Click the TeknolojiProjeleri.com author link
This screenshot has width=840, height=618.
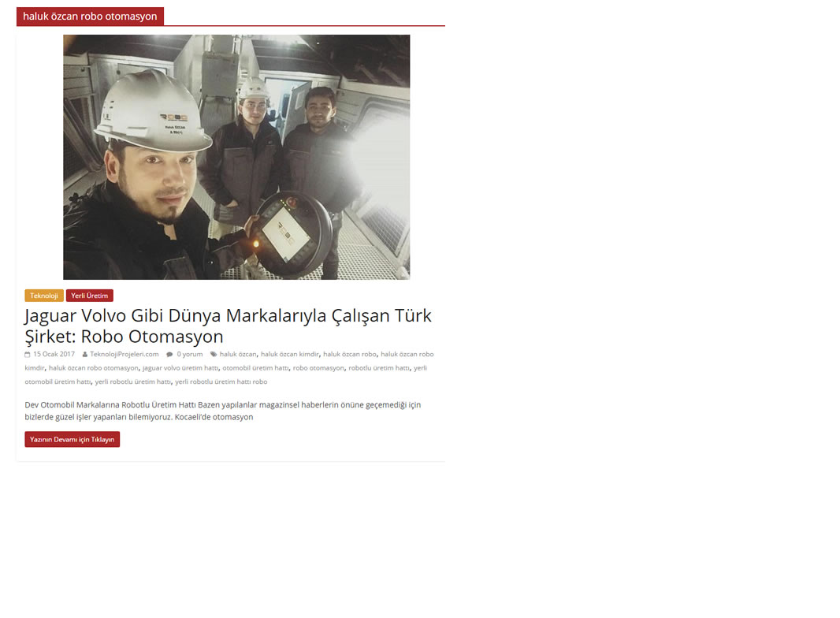125,354
